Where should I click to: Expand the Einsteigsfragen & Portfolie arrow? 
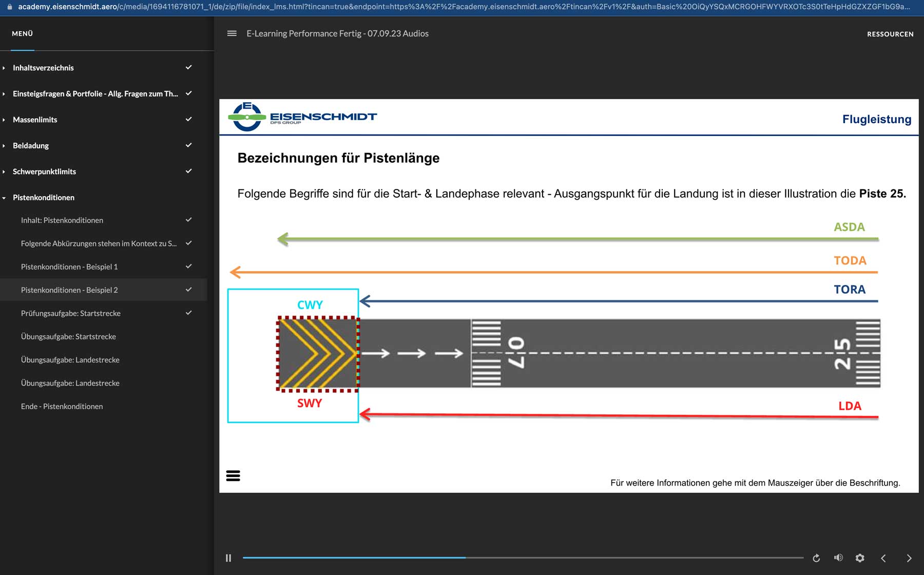4,94
